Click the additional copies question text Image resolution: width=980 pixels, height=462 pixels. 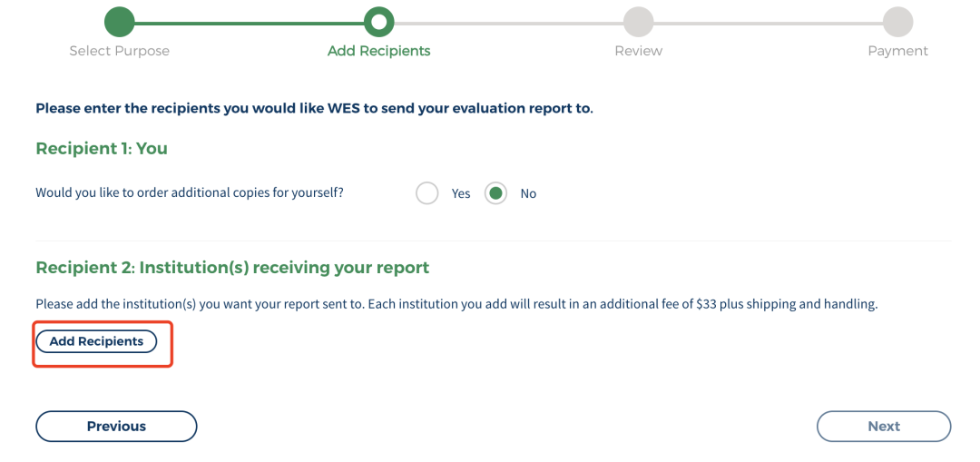click(x=190, y=192)
